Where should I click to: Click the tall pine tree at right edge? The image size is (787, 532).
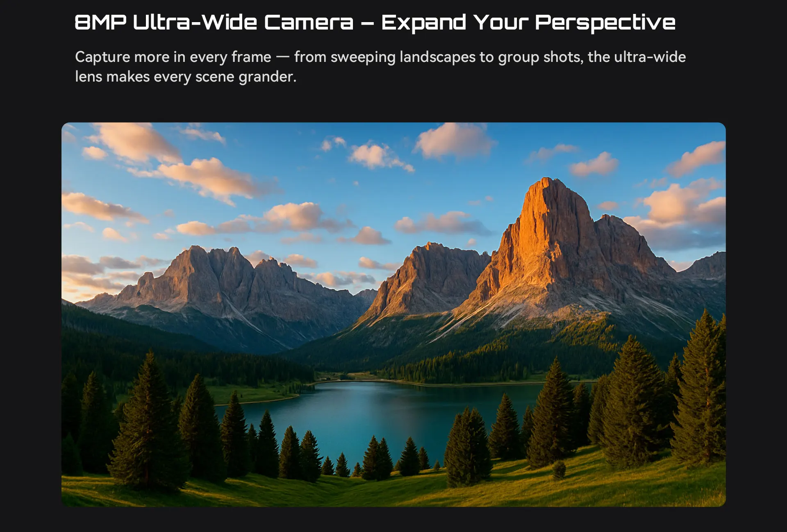pos(701,389)
